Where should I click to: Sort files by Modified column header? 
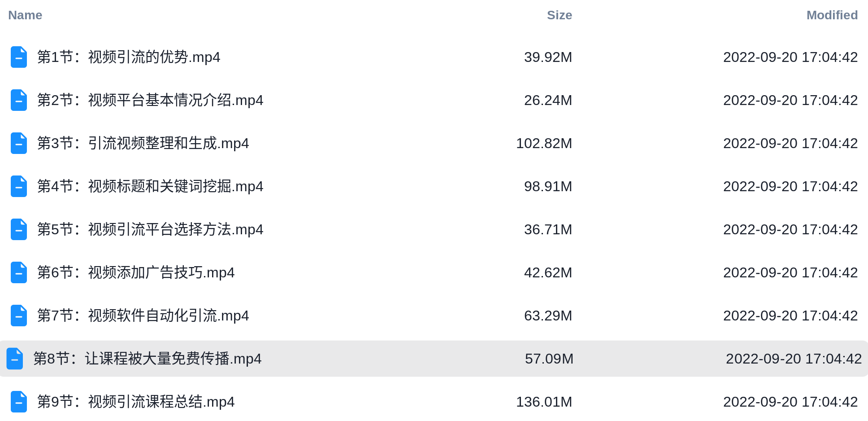(832, 15)
